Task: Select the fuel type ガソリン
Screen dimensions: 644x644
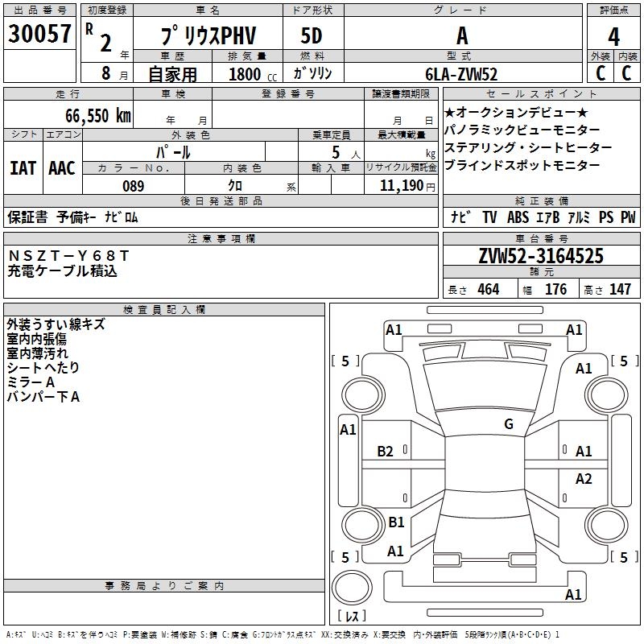Action: click(x=312, y=73)
